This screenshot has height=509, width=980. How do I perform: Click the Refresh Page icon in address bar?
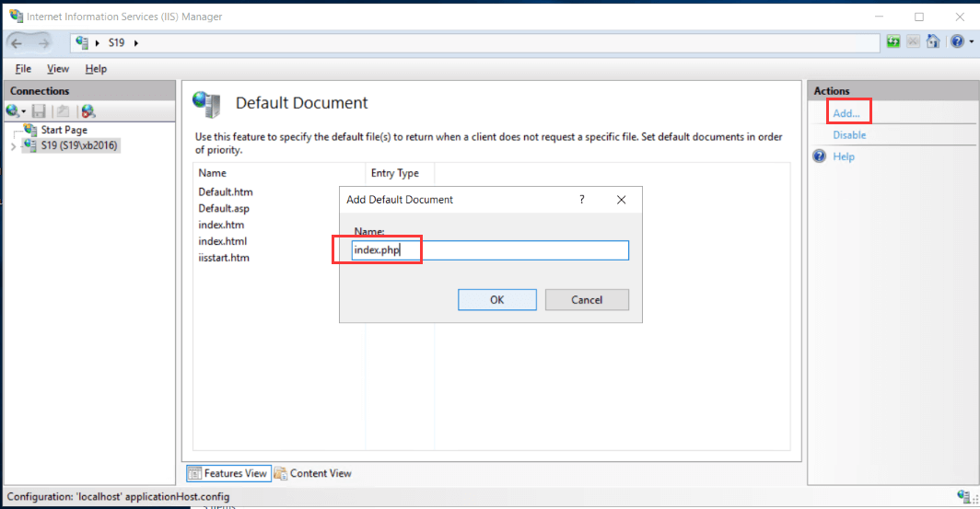(x=893, y=42)
